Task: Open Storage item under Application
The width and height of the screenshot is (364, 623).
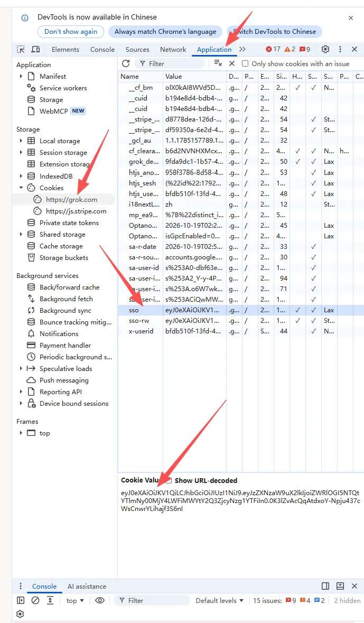Action: tap(51, 100)
